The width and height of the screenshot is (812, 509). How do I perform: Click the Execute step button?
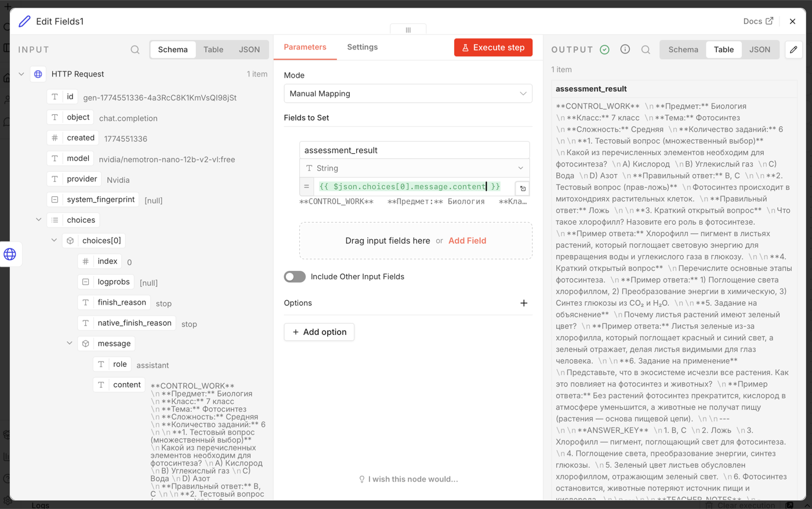click(x=493, y=48)
